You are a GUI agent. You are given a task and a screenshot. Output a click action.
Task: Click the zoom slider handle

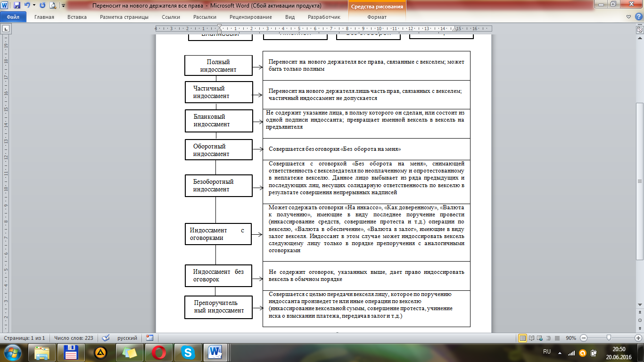pyautogui.click(x=609, y=338)
